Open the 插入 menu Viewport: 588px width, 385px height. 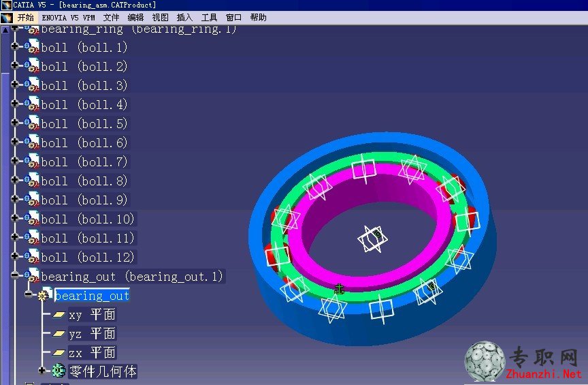pos(184,18)
